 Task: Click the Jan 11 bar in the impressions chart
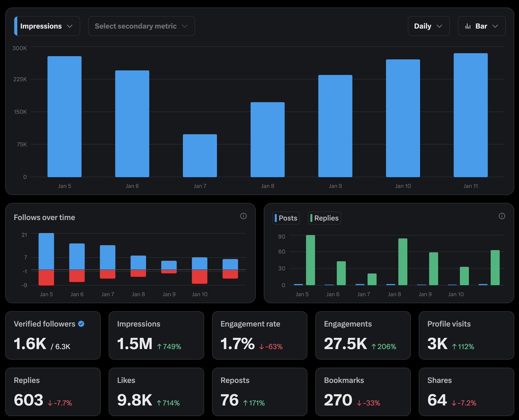tap(471, 115)
